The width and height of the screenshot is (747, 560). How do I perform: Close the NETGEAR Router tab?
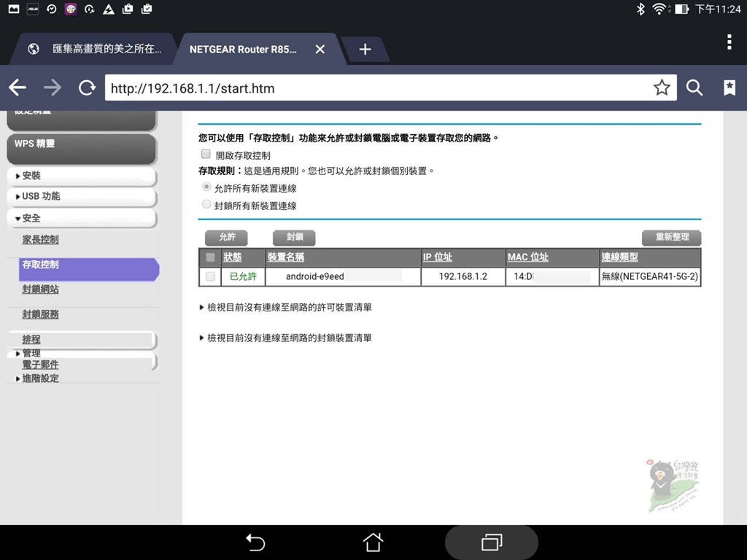pyautogui.click(x=320, y=49)
